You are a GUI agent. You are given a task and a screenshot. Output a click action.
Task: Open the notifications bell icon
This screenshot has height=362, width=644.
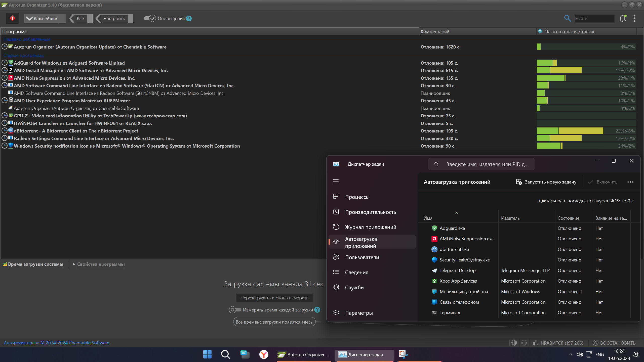click(623, 18)
